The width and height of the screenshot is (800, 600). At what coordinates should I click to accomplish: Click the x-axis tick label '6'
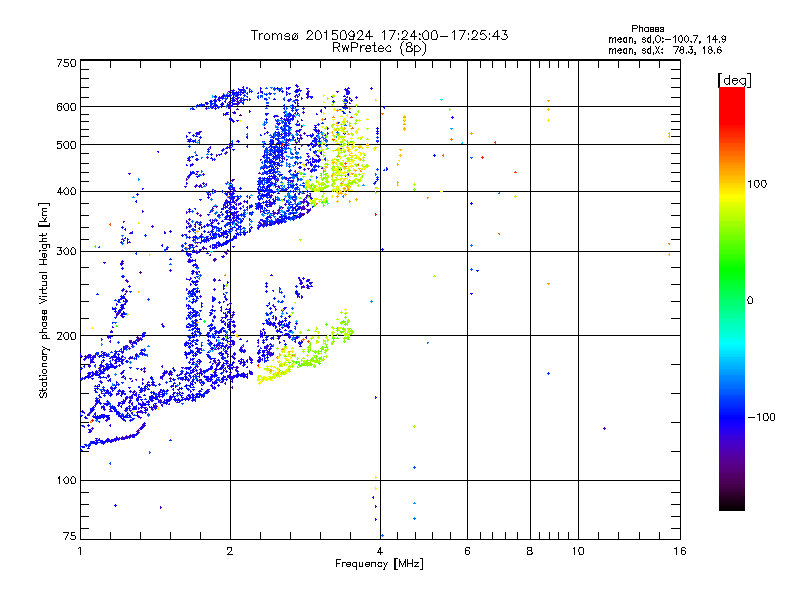[x=467, y=551]
